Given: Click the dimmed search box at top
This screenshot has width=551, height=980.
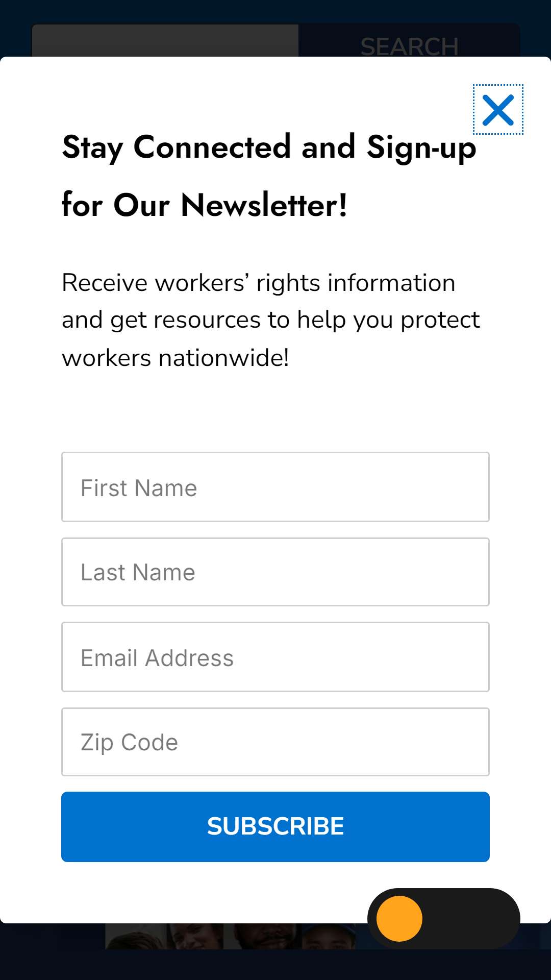Looking at the screenshot, I should tap(165, 41).
